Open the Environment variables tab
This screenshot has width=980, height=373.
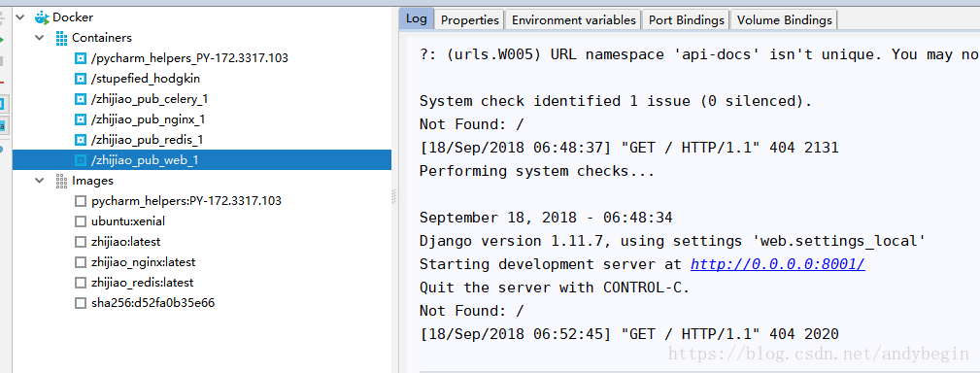click(x=574, y=20)
